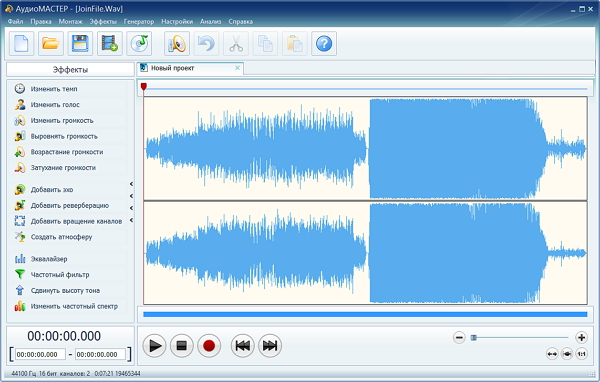Click icon next to Изменить громкость
The width and height of the screenshot is (600, 382).
coord(20,121)
